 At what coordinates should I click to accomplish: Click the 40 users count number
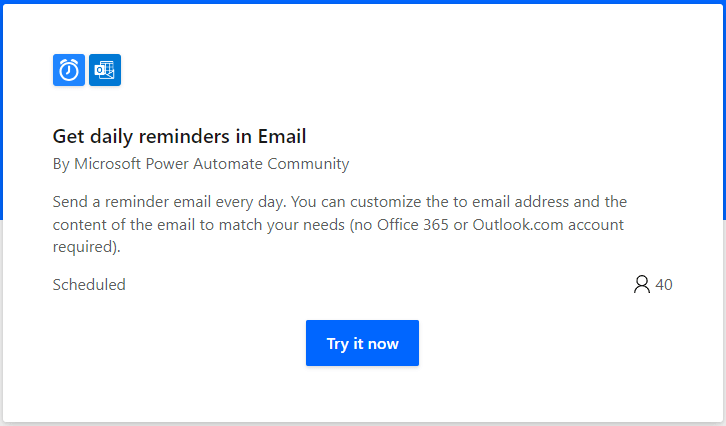(x=664, y=285)
